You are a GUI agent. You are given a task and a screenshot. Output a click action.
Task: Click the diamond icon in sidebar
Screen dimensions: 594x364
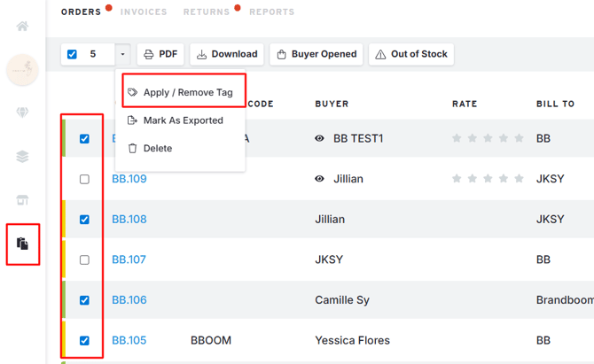pyautogui.click(x=22, y=112)
